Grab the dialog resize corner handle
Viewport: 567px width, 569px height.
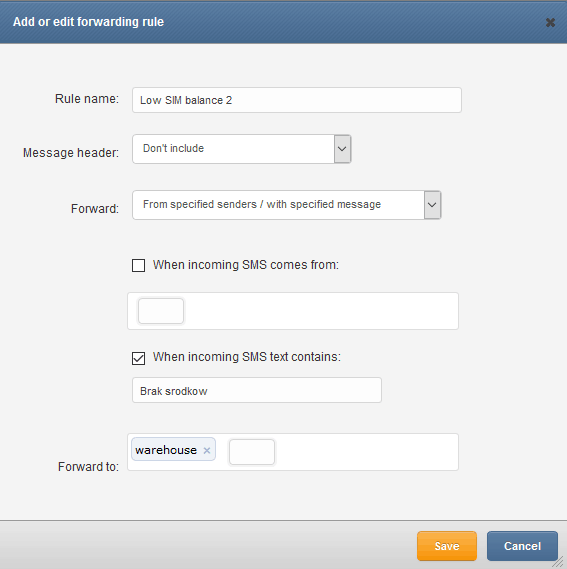coord(560,562)
